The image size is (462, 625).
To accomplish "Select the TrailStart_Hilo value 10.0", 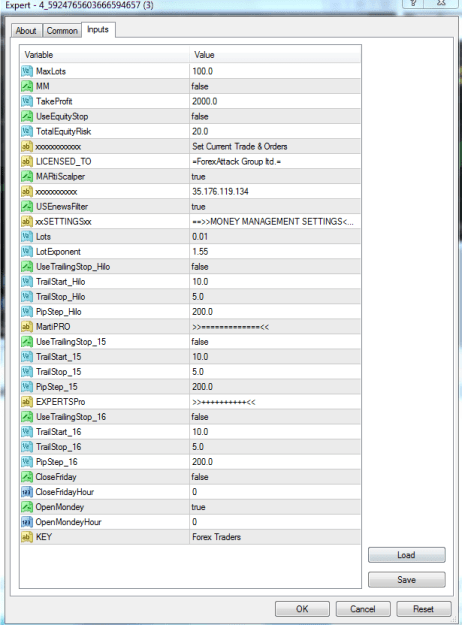I will click(200, 282).
